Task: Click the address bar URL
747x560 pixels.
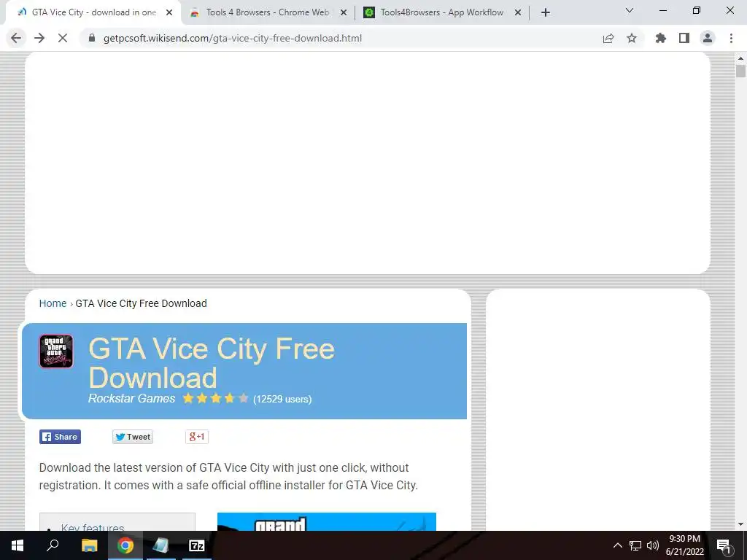Action: coord(233,38)
